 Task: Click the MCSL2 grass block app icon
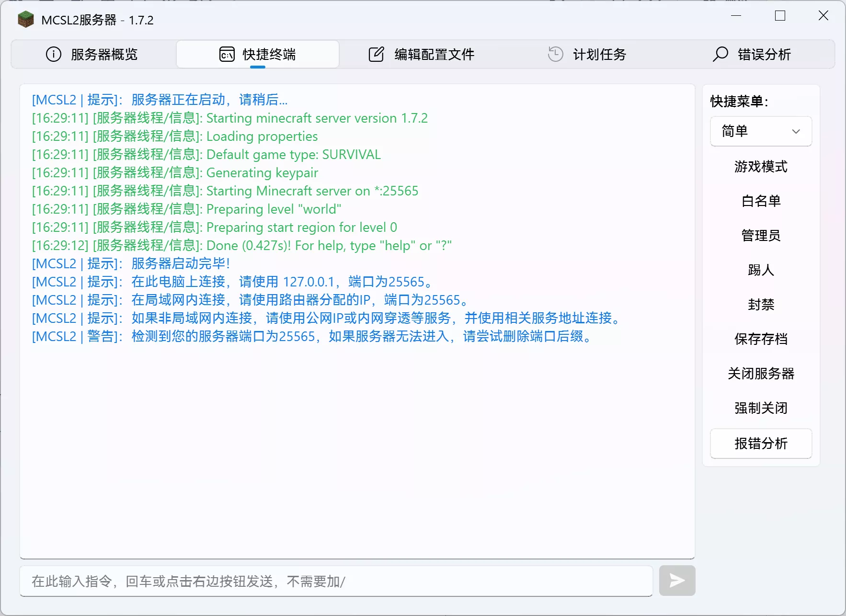25,20
